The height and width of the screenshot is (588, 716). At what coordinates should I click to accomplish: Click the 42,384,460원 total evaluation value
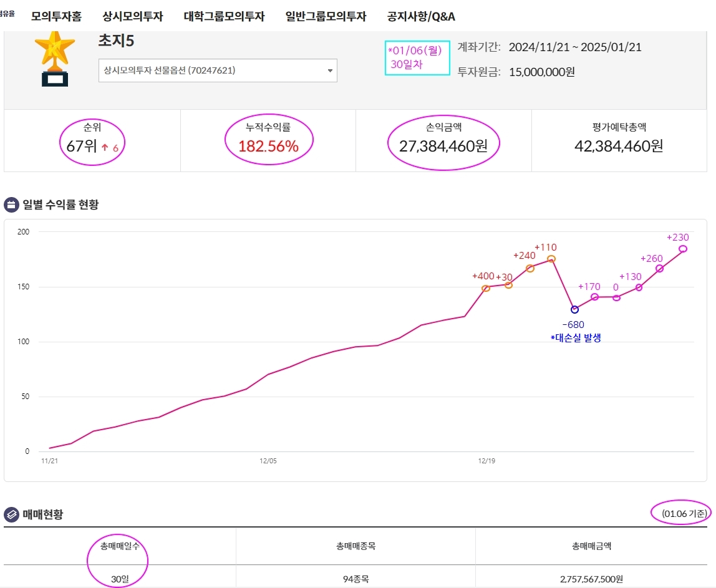point(619,146)
